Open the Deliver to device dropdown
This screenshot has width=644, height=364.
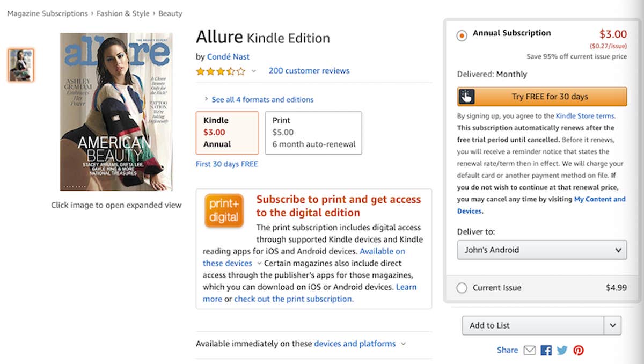pyautogui.click(x=541, y=250)
